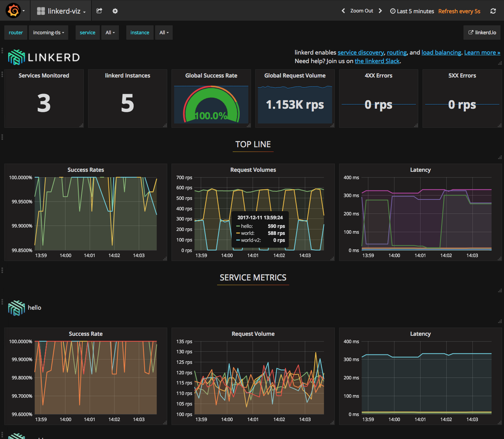
Task: Expand the service All dropdown
Action: click(x=110, y=33)
